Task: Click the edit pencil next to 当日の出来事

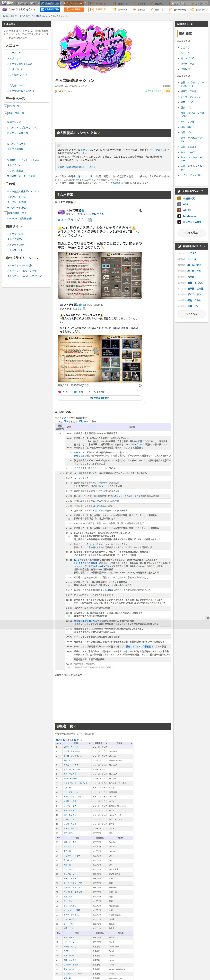Action: point(72,412)
